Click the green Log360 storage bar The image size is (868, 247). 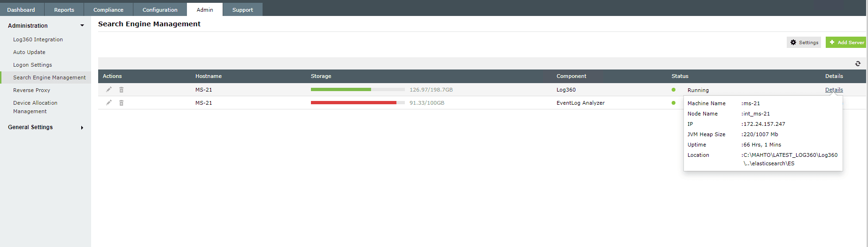pyautogui.click(x=341, y=89)
